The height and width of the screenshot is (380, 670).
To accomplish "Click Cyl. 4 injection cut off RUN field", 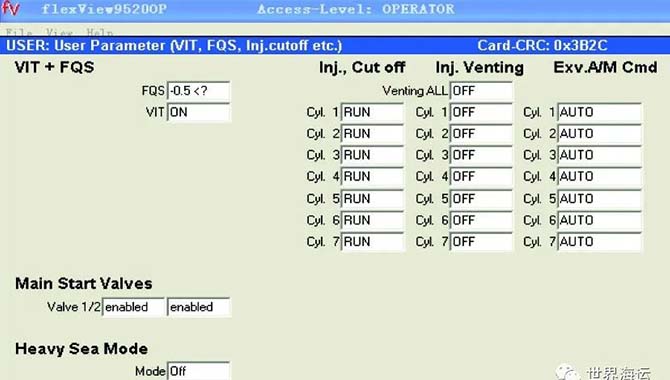I will (x=372, y=176).
